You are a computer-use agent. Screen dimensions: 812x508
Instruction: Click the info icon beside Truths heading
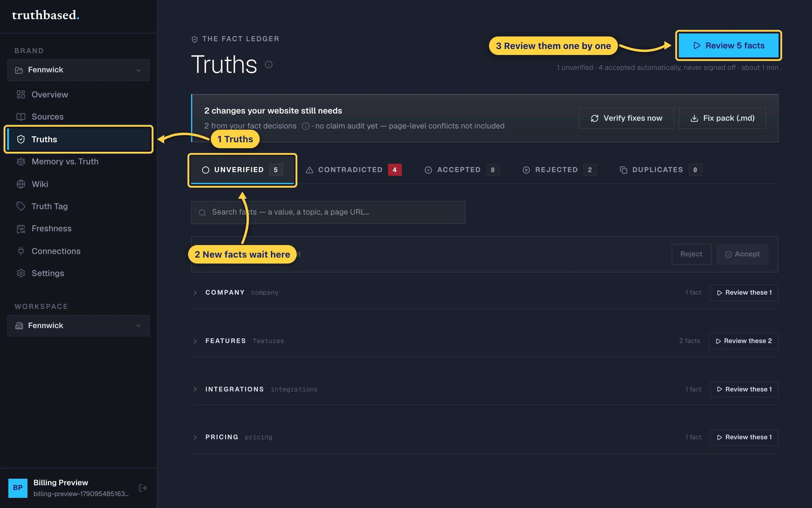(268, 64)
